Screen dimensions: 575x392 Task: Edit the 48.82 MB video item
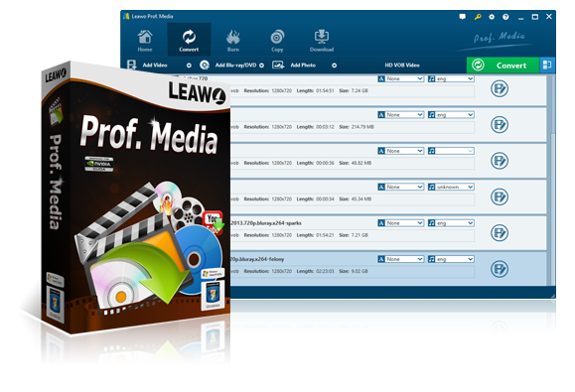click(500, 161)
